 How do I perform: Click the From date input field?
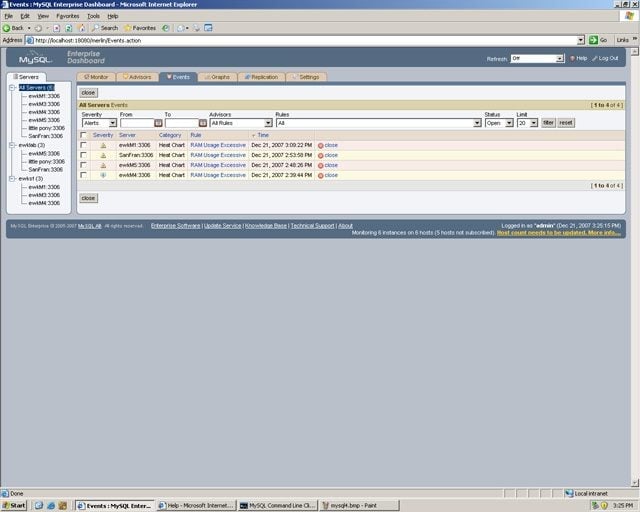137,123
